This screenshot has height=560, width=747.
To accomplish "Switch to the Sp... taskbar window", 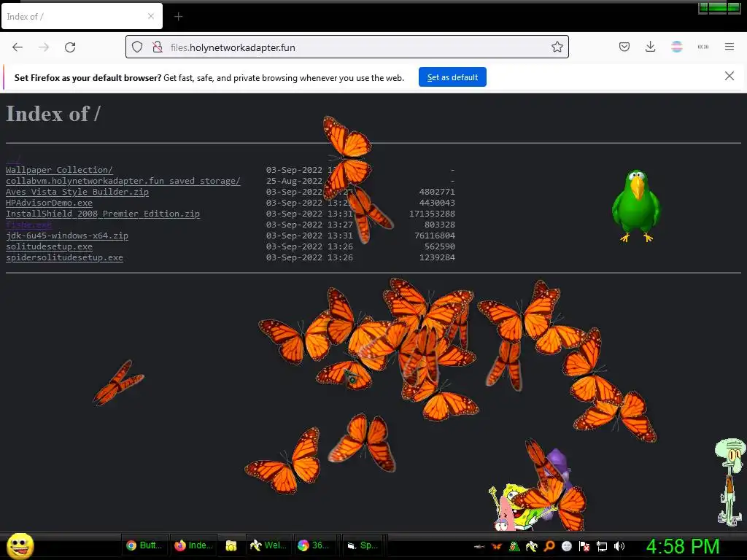I will [363, 545].
